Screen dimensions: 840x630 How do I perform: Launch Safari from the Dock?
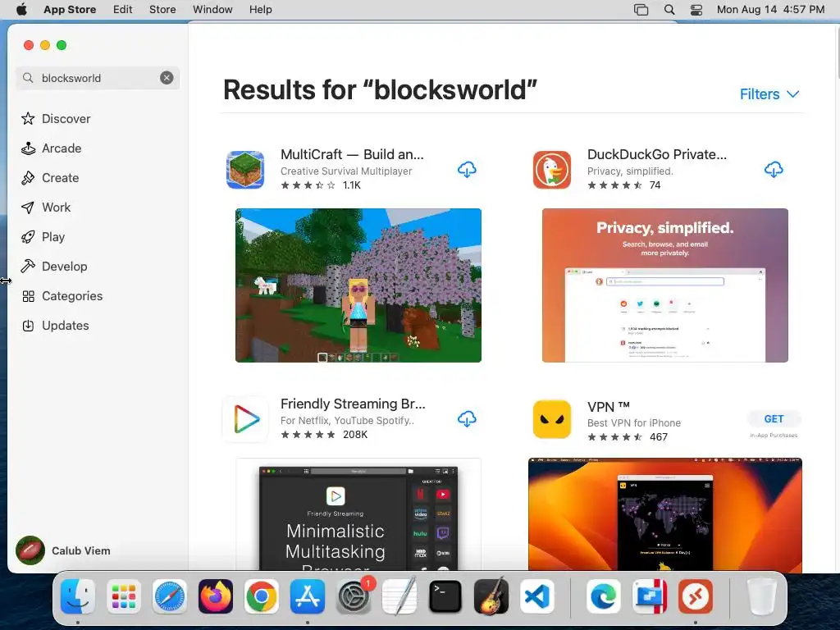pos(170,596)
